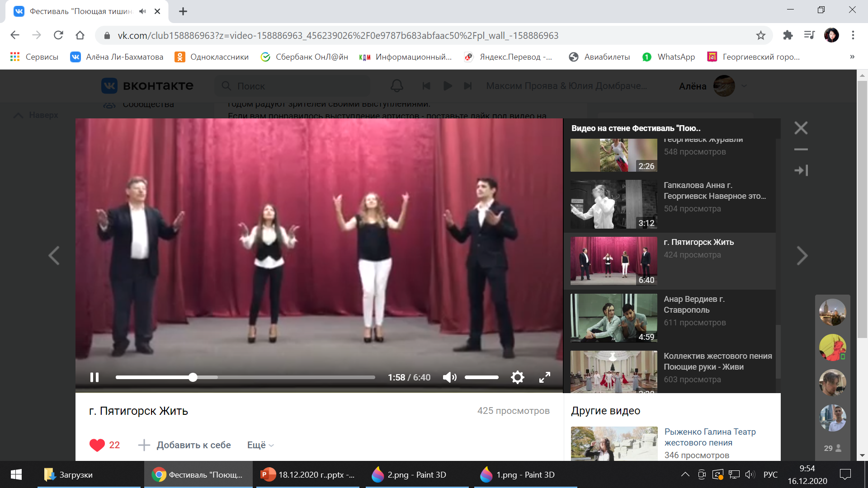Switch to 18.12.2020 г..pptx PowerPoint window
This screenshot has width=868, height=488.
click(308, 474)
